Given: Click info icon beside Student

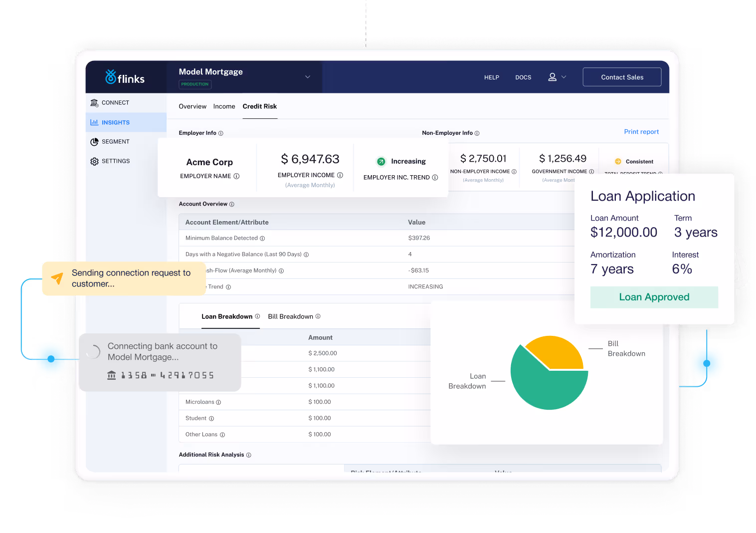Looking at the screenshot, I should click(x=211, y=419).
